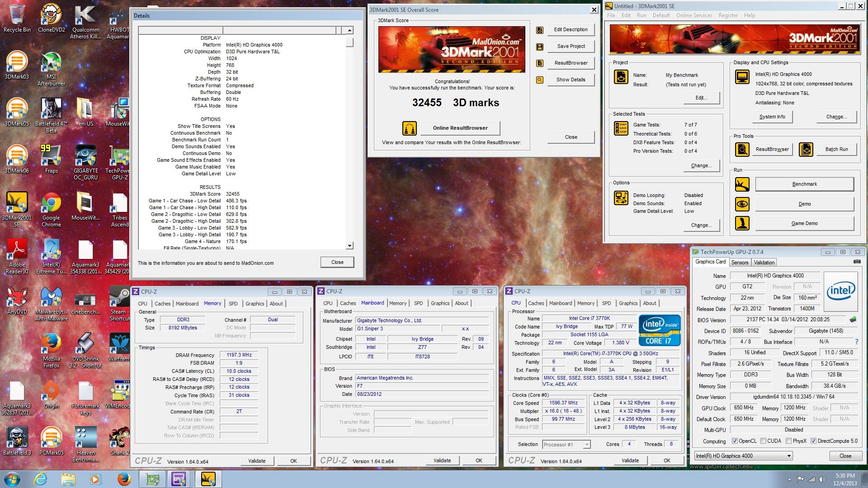Click the GPU-Z BIOS save chip icon
Image resolution: width=868 pixels, height=488 pixels.
coord(853,319)
